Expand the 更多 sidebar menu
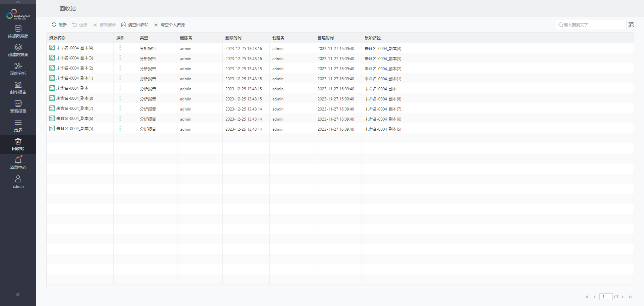 pos(18,125)
